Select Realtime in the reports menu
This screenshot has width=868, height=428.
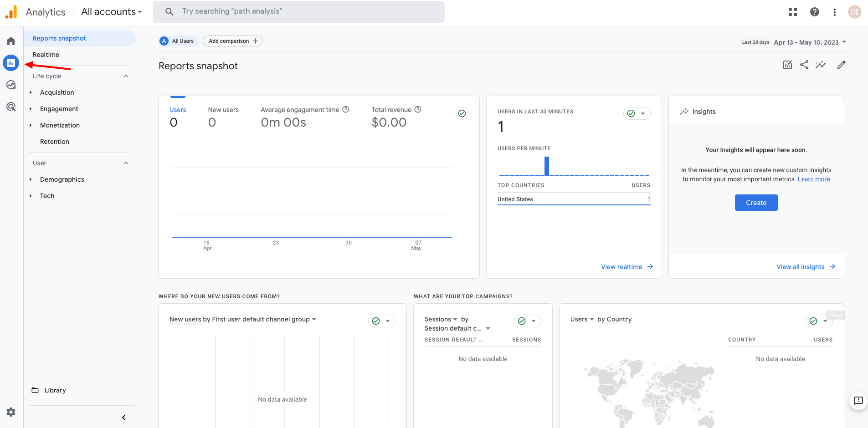[46, 55]
